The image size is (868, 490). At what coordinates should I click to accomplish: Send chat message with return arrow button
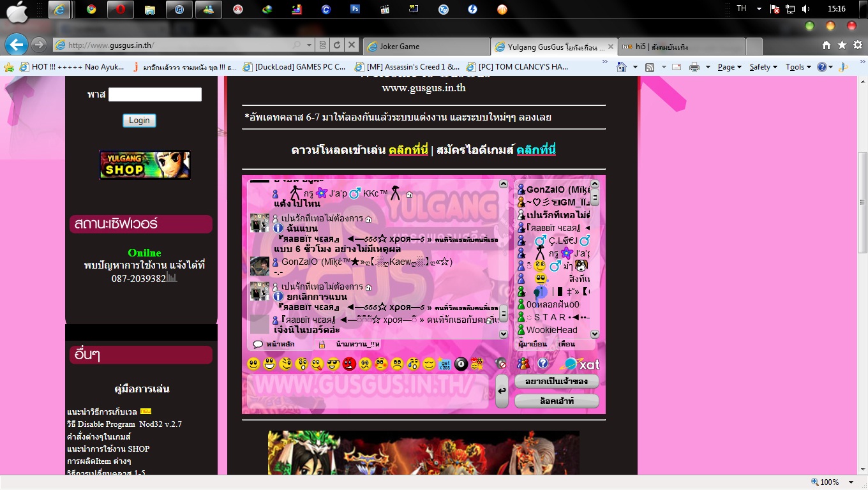(502, 390)
